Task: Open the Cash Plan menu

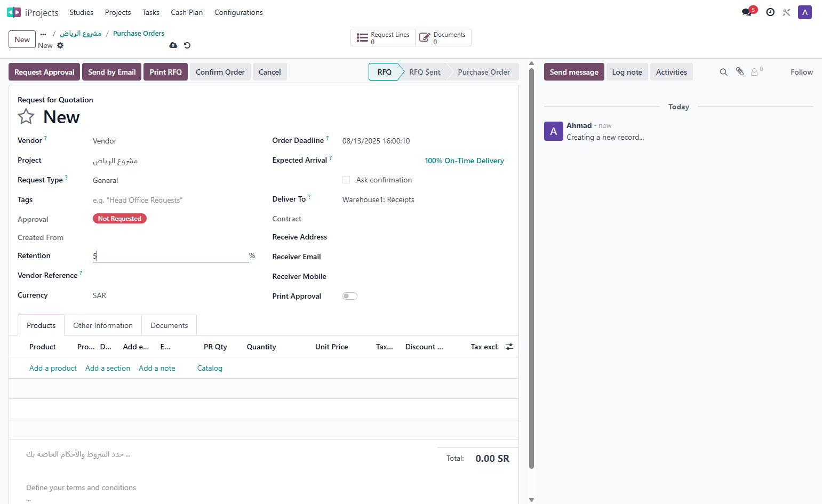Action: pyautogui.click(x=187, y=12)
